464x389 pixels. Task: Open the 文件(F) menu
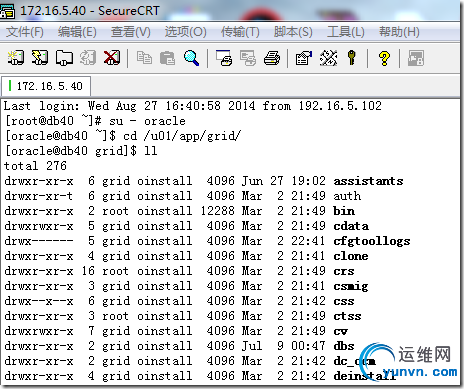coord(25,32)
